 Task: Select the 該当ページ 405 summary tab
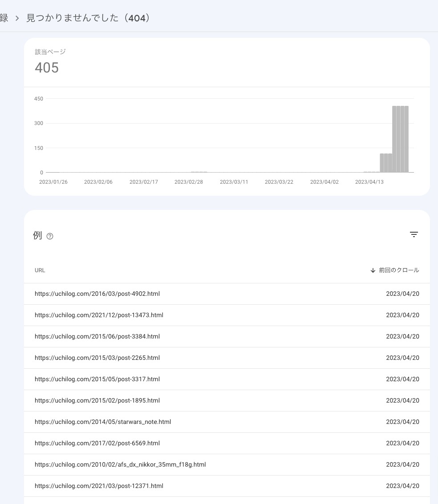[x=47, y=62]
